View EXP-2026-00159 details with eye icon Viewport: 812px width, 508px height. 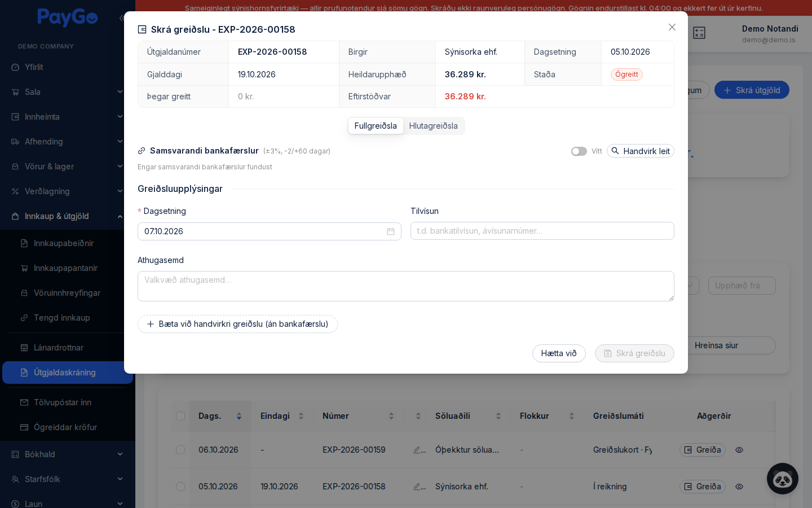pos(739,450)
